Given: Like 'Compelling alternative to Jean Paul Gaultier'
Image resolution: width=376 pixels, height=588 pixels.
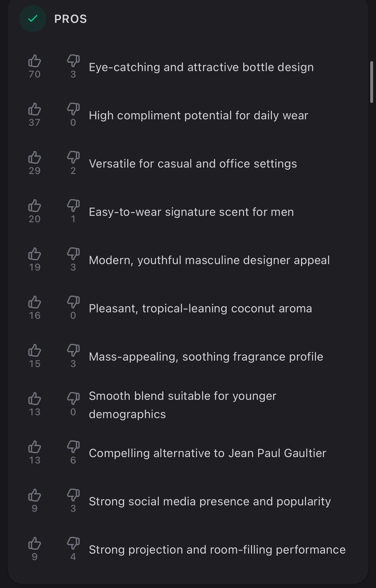Looking at the screenshot, I should coord(34,447).
